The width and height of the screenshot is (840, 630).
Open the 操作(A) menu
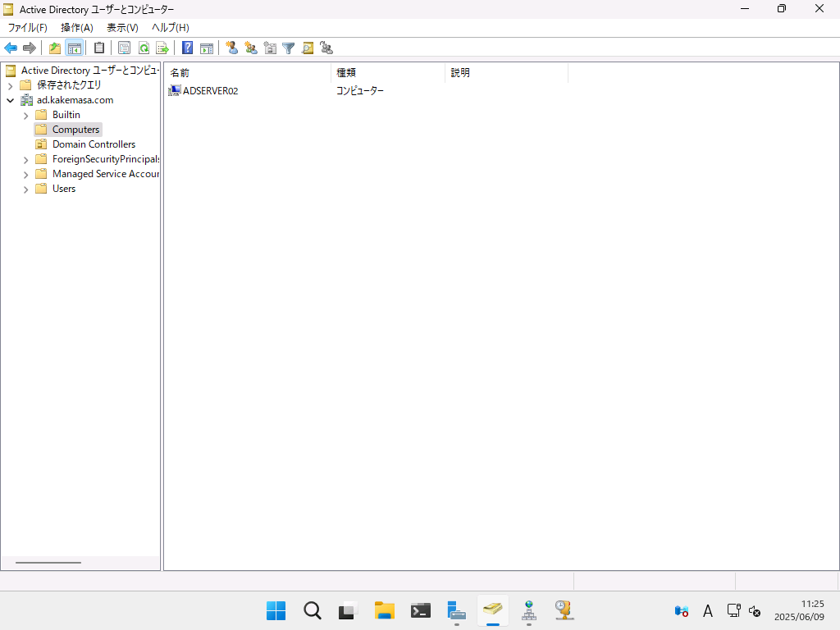tap(77, 28)
